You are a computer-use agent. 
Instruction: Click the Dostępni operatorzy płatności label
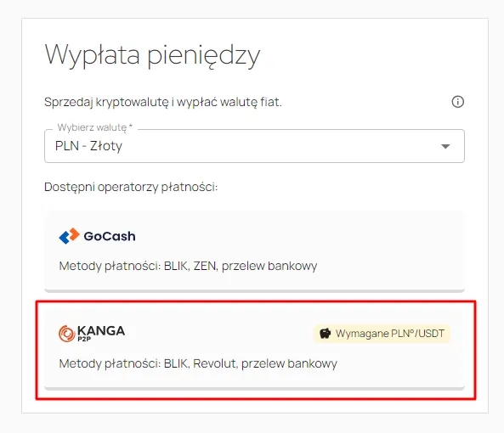coord(131,187)
